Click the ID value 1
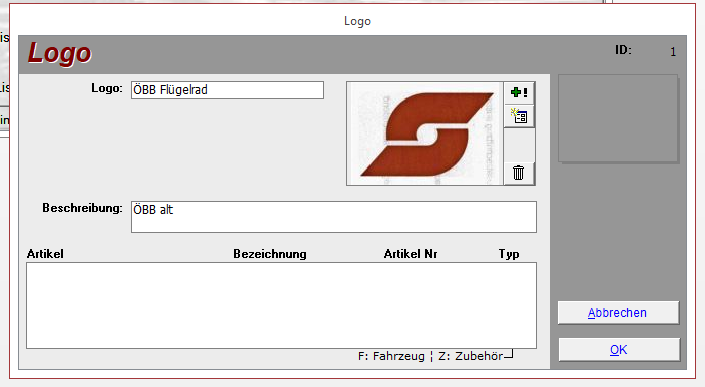 [x=673, y=52]
